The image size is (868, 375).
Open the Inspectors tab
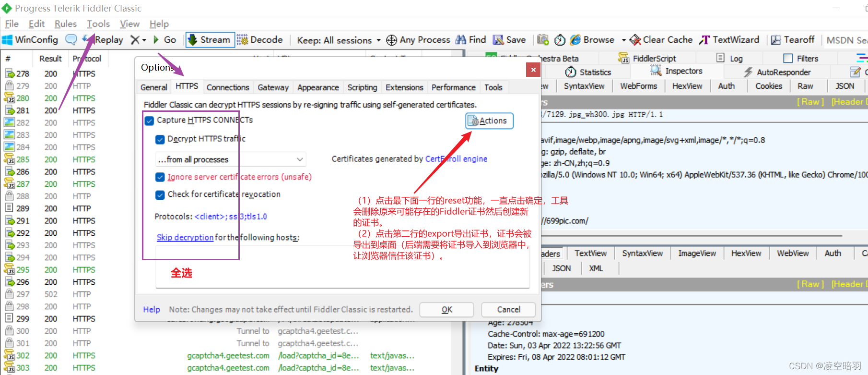click(x=677, y=71)
